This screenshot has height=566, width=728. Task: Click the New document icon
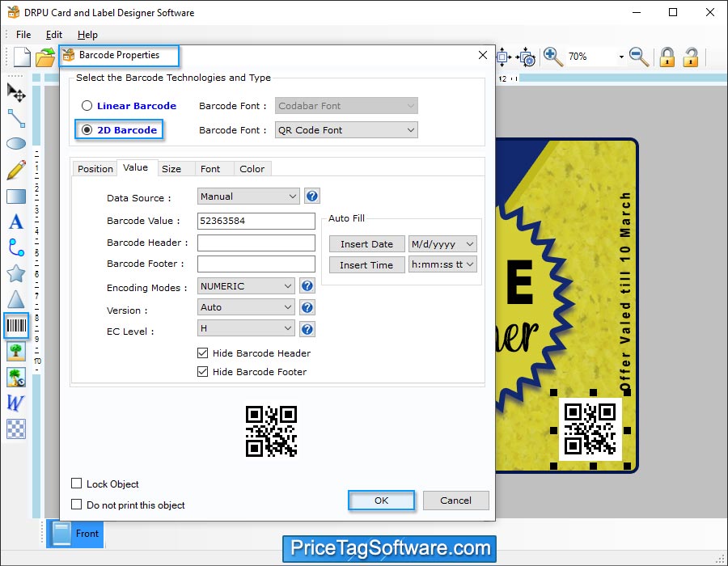pyautogui.click(x=22, y=57)
